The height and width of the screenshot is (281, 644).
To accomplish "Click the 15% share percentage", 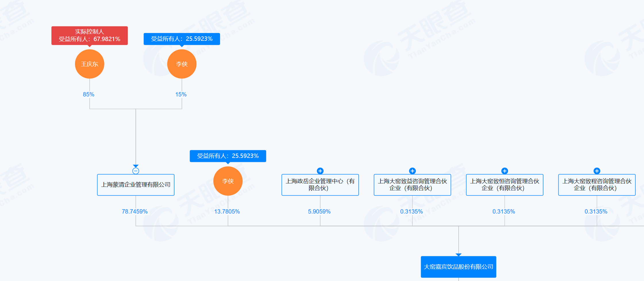I will [181, 94].
